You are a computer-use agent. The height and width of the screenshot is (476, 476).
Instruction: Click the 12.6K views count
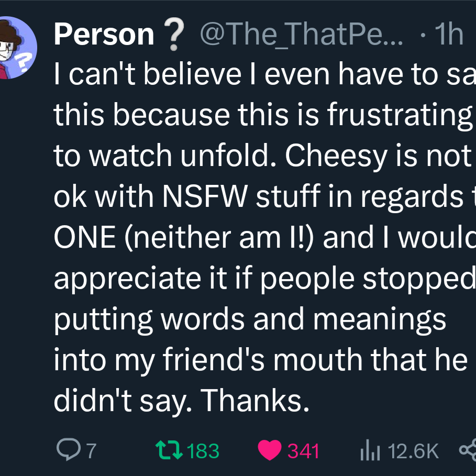413,450
